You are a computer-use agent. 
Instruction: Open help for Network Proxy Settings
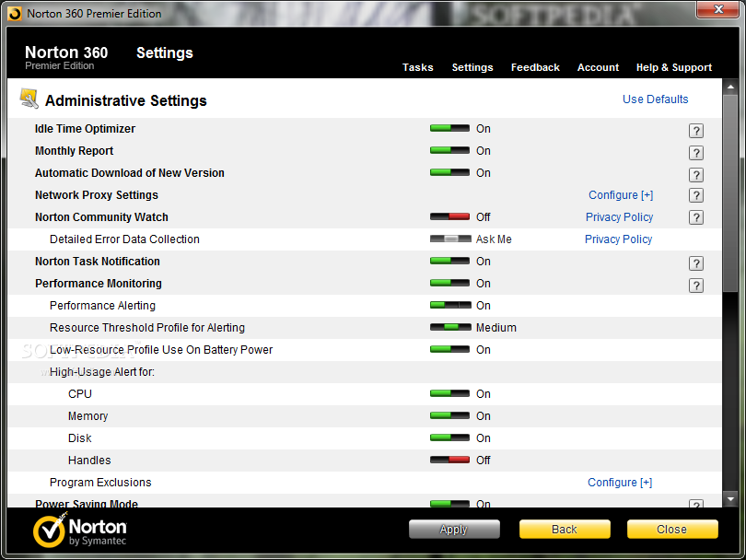click(695, 195)
